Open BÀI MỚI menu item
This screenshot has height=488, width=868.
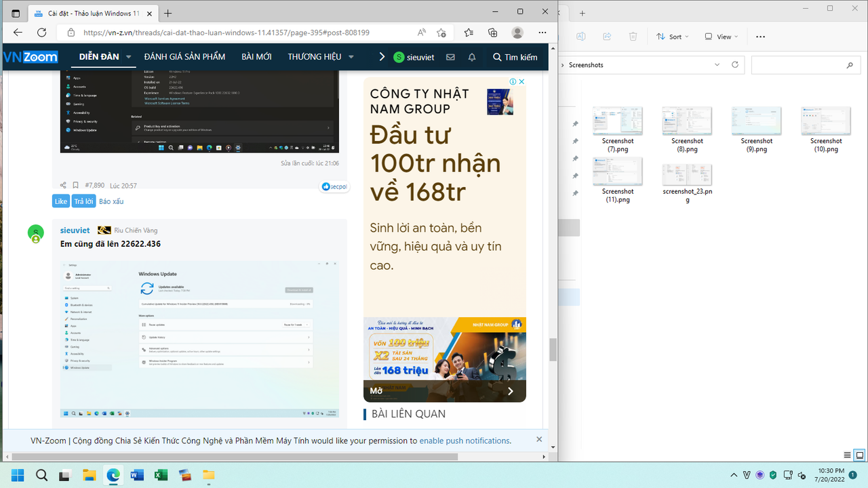tap(256, 57)
